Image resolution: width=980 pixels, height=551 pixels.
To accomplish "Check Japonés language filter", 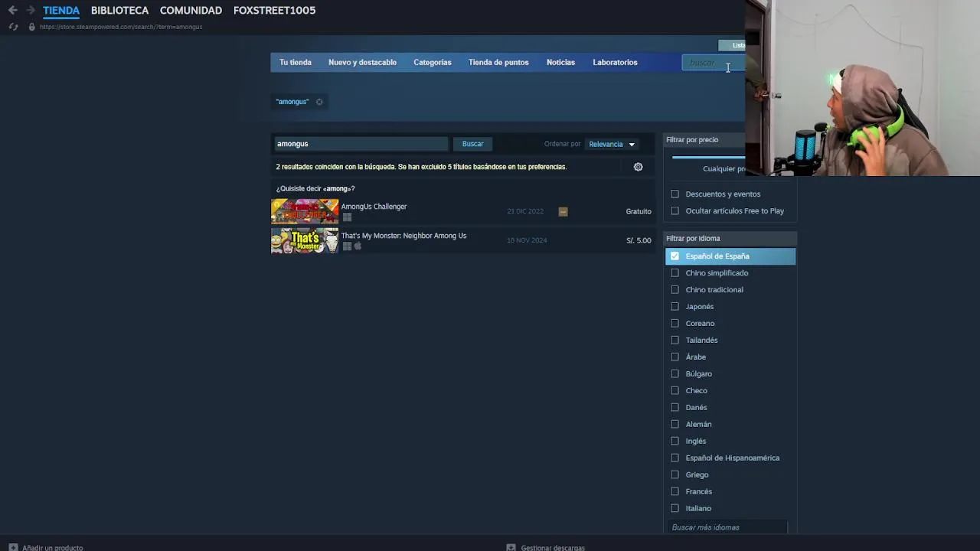I will [675, 307].
